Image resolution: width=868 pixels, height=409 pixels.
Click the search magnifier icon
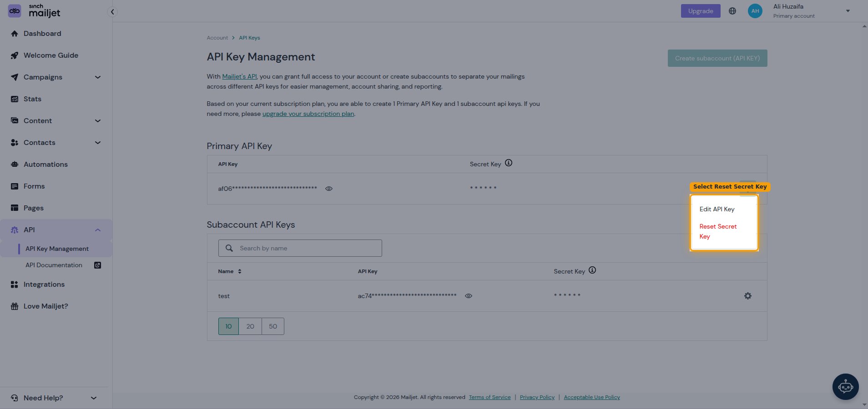point(229,248)
